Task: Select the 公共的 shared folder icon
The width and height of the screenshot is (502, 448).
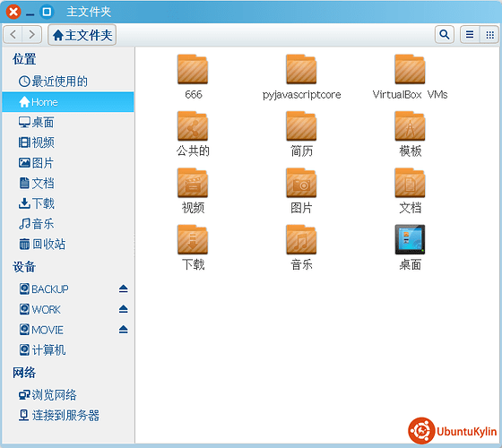Action: click(x=193, y=126)
